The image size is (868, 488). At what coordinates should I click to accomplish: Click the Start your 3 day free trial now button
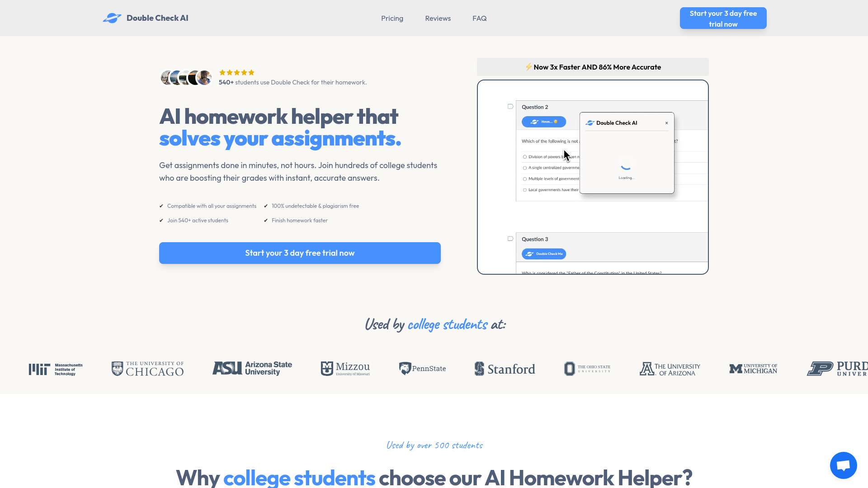[300, 253]
